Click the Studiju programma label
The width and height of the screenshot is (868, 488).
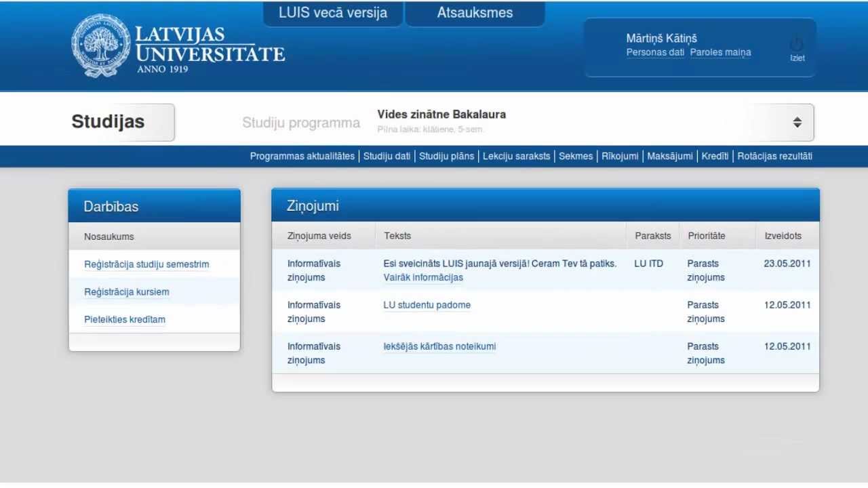(301, 123)
